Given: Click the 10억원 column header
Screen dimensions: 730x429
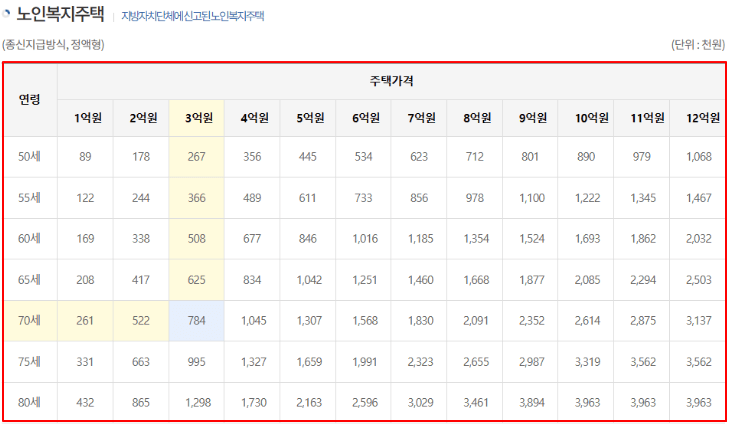Looking at the screenshot, I should click(x=586, y=118).
